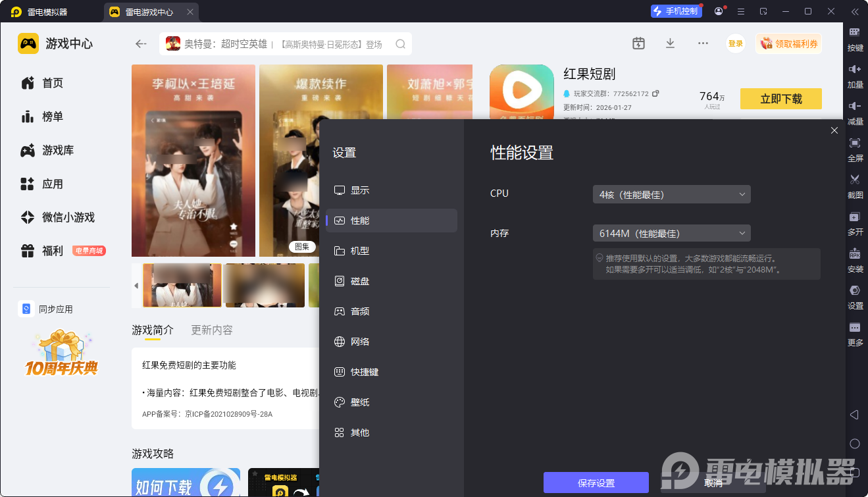The width and height of the screenshot is (868, 497).
Task: Click the 立即下载 button
Action: pos(780,99)
